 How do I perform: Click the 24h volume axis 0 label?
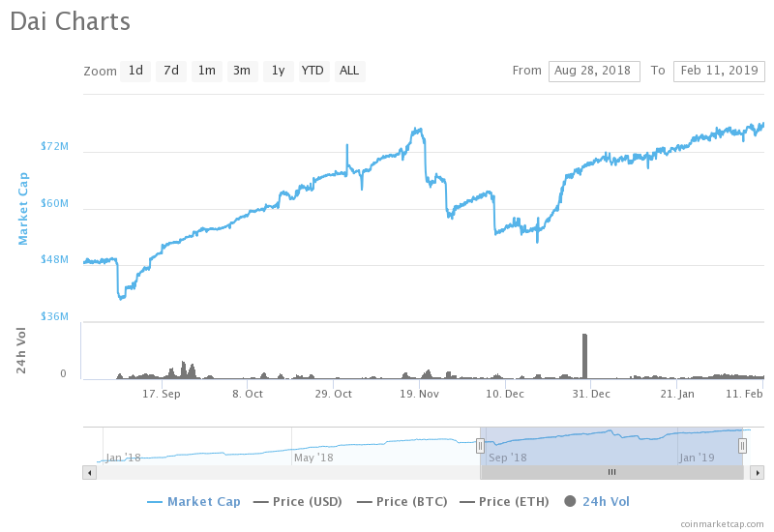click(63, 373)
